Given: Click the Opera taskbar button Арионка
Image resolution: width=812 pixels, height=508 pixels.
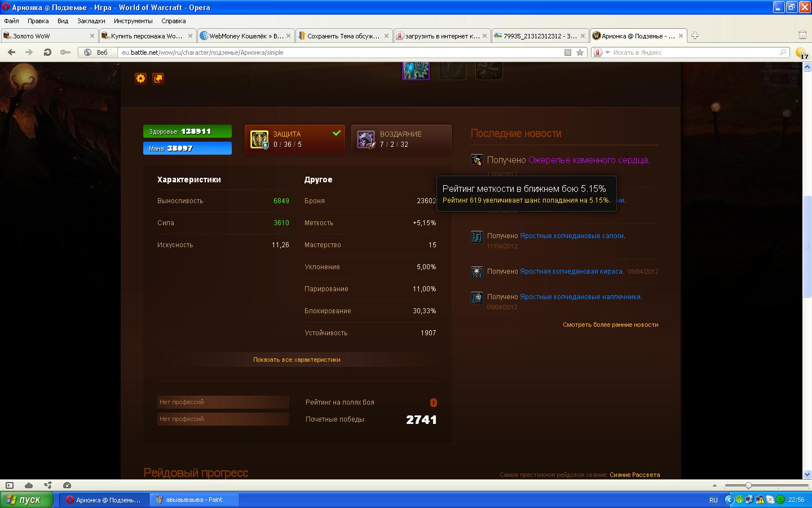Looking at the screenshot, I should coord(105,500).
